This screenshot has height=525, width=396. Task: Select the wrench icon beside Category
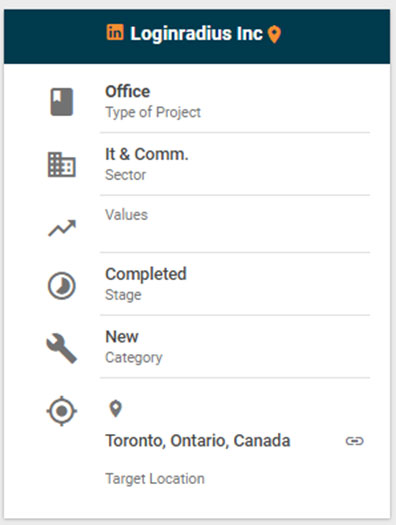62,349
